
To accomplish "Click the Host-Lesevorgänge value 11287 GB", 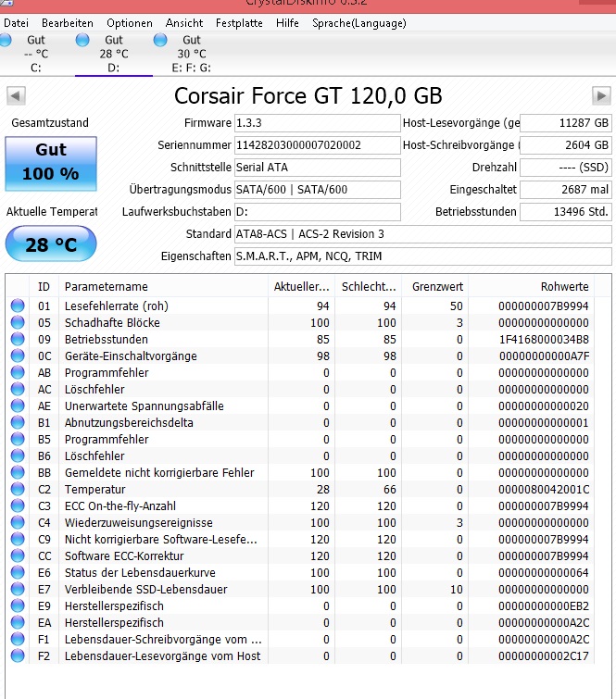I will pyautogui.click(x=566, y=123).
